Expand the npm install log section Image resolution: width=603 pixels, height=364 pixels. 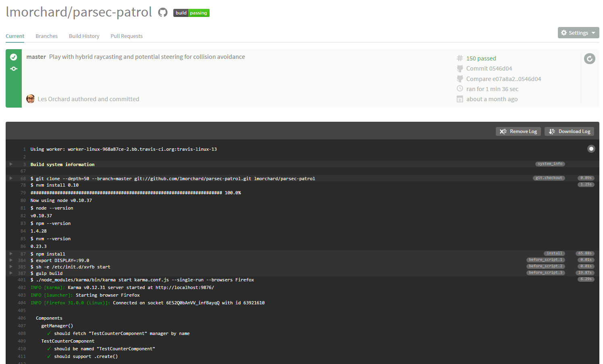[x=11, y=254]
